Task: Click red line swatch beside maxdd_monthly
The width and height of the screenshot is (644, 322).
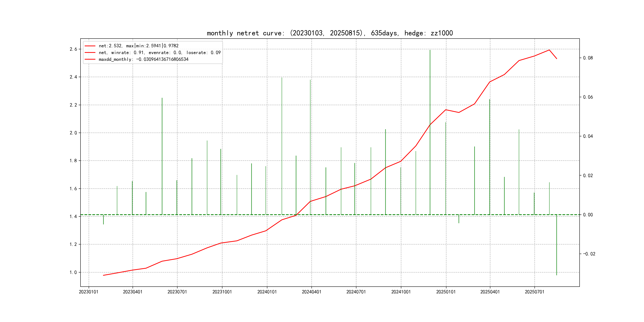Action: point(90,59)
